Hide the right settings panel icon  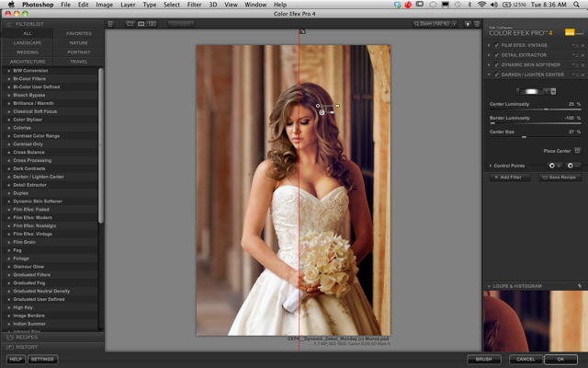477,24
